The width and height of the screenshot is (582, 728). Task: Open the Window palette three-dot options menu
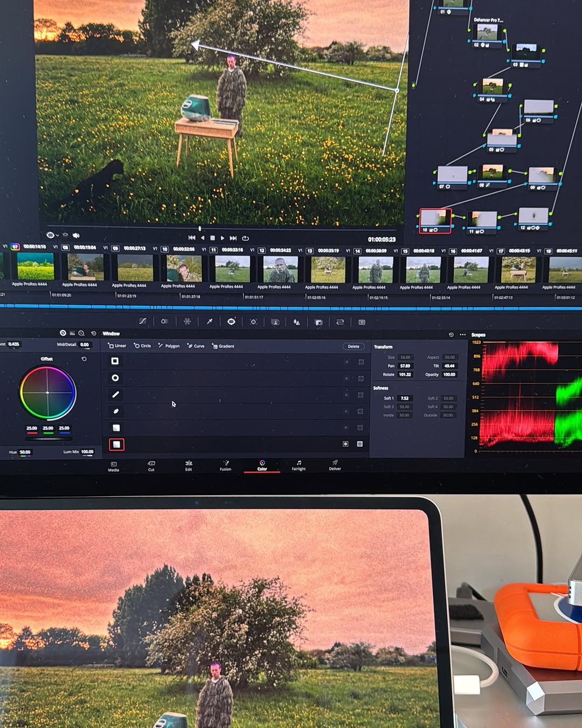(462, 335)
